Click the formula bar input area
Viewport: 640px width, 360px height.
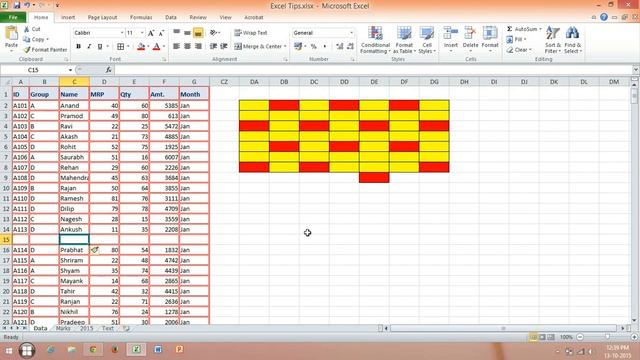pos(373,70)
